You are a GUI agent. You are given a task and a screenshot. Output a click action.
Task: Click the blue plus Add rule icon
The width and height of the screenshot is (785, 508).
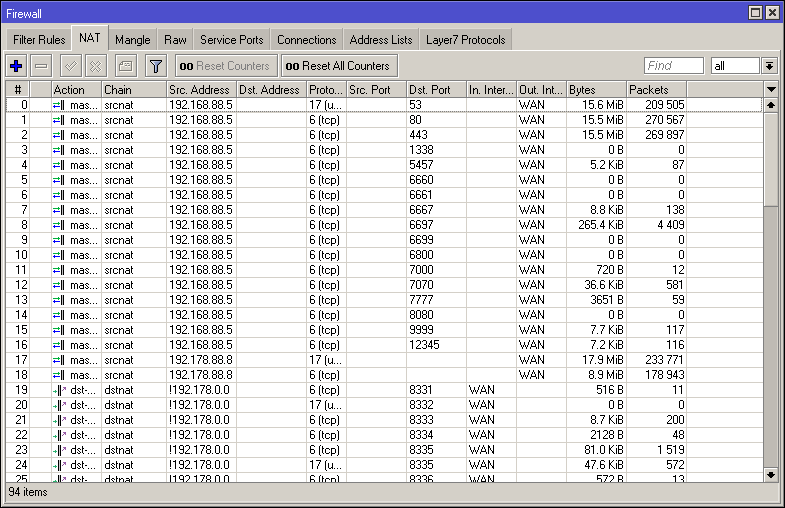pyautogui.click(x=16, y=66)
